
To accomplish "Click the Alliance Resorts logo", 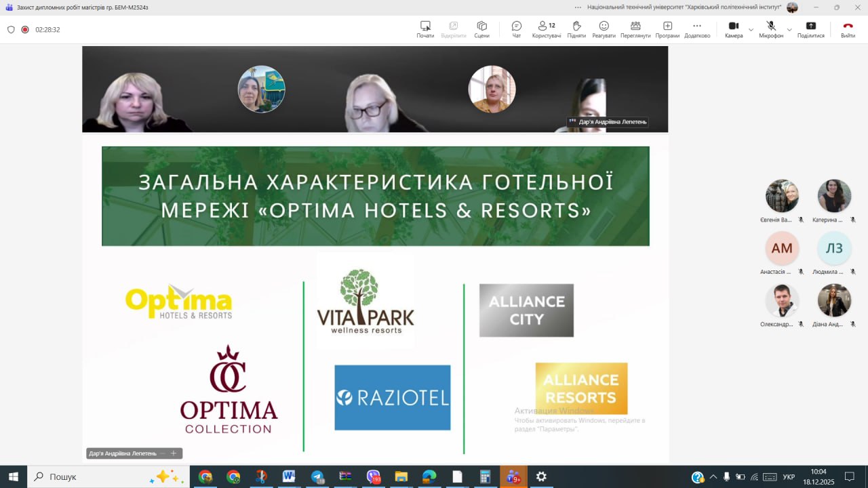I will [581, 388].
